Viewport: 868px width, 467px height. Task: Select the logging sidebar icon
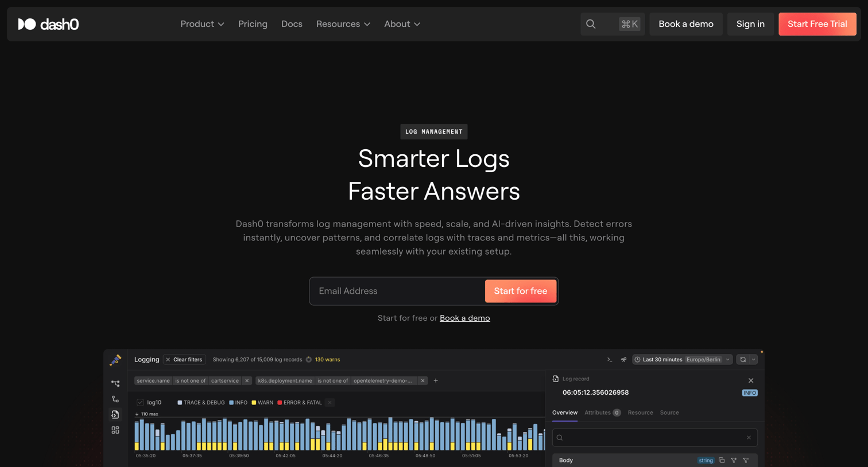tap(115, 414)
